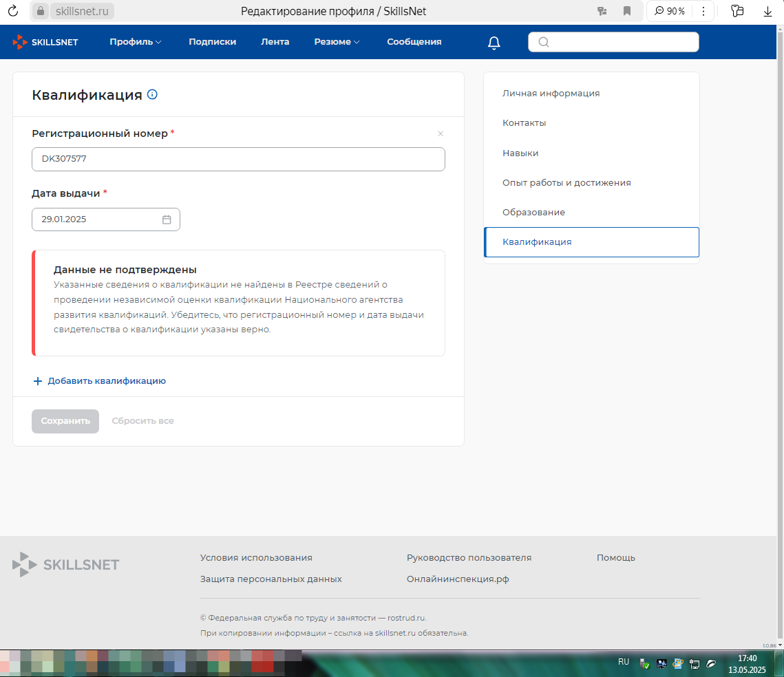Image resolution: width=784 pixels, height=677 pixels.
Task: Click the footer SkillsNet logo
Action: (65, 565)
